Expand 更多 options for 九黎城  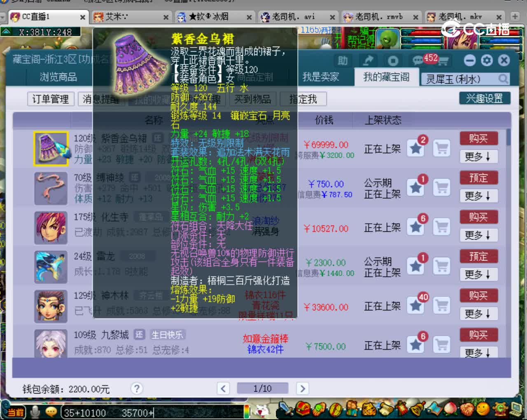(x=478, y=352)
